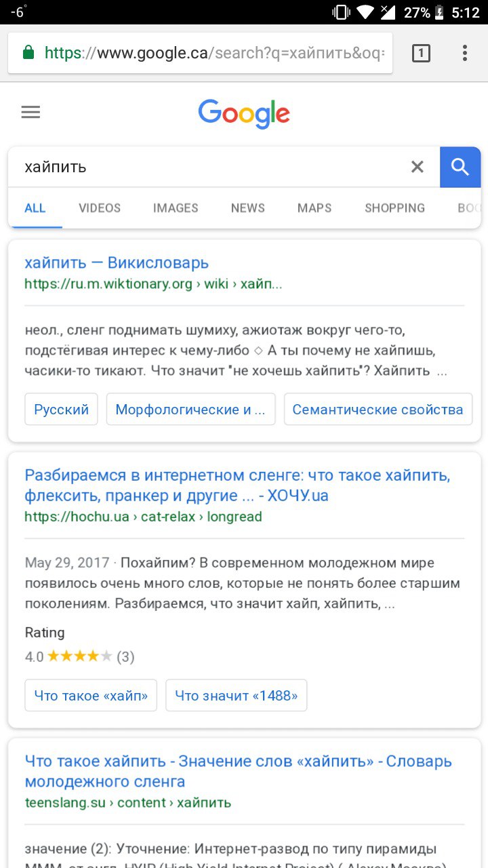Screen dimensions: 488x868
Task: Open the Maps search tab
Action: click(314, 208)
